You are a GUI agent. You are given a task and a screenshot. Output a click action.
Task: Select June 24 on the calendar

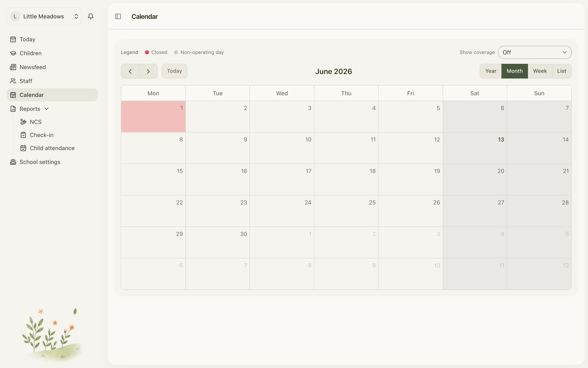[282, 211]
